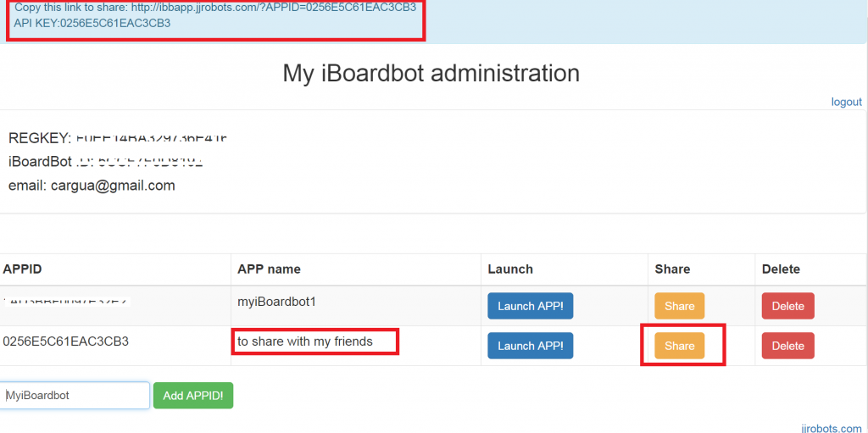Click the Add APPID! button
The width and height of the screenshot is (868, 433).
click(193, 396)
